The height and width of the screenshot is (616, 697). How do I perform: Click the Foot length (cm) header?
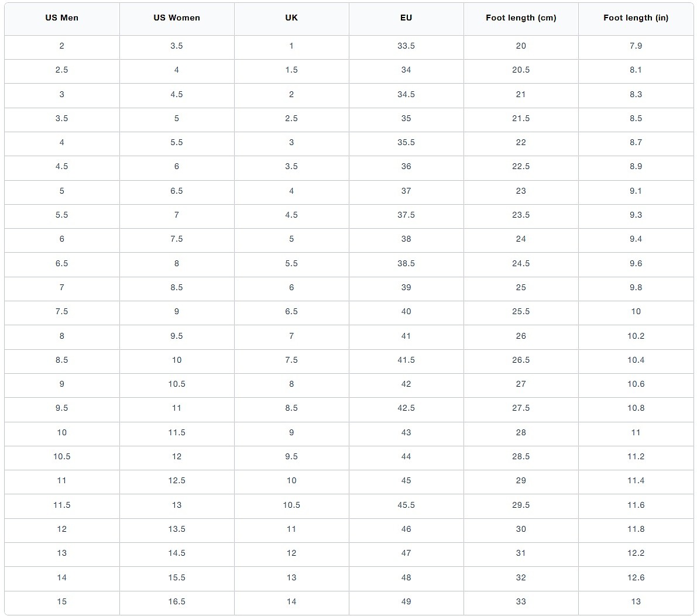(521, 18)
